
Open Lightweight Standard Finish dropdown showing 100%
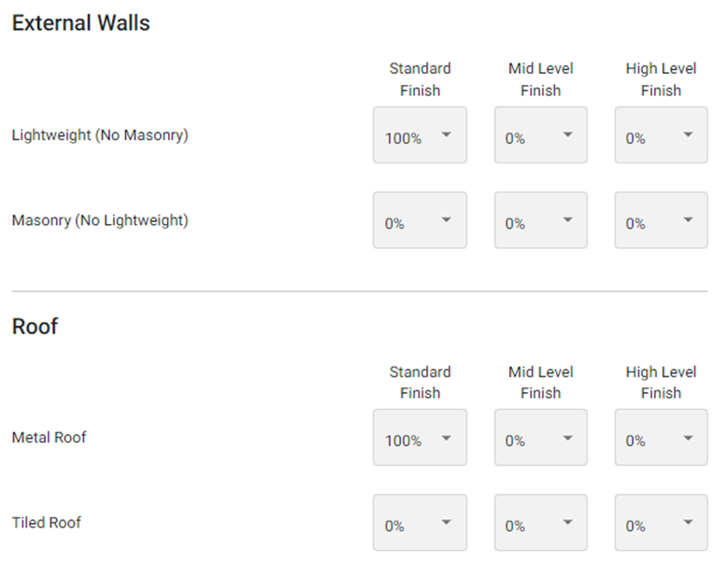[420, 135]
